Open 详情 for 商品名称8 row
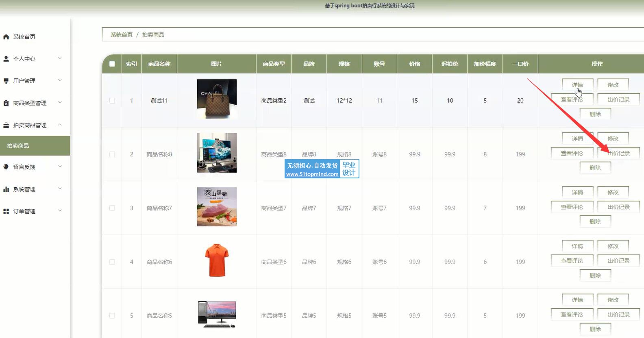644x338 pixels. point(577,139)
